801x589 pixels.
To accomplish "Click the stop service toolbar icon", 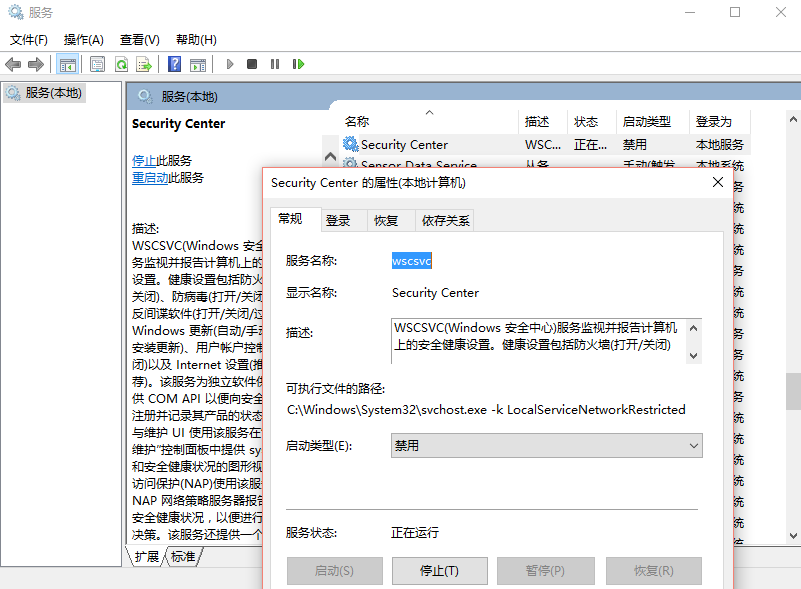I will coord(252,64).
